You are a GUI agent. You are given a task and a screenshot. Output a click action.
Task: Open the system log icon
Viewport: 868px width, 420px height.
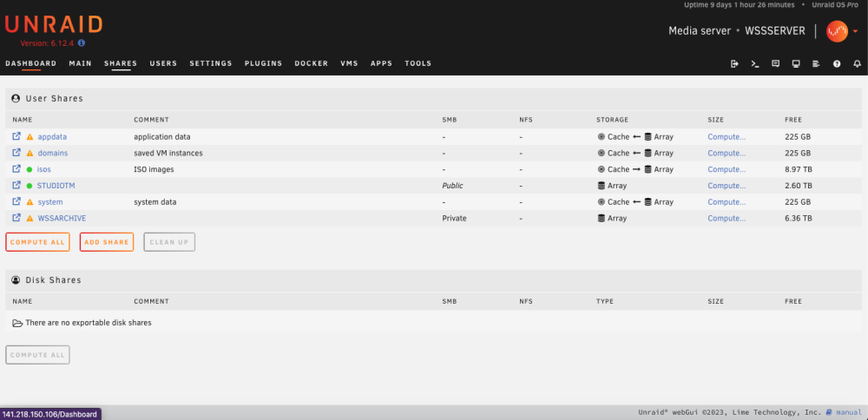pos(816,63)
